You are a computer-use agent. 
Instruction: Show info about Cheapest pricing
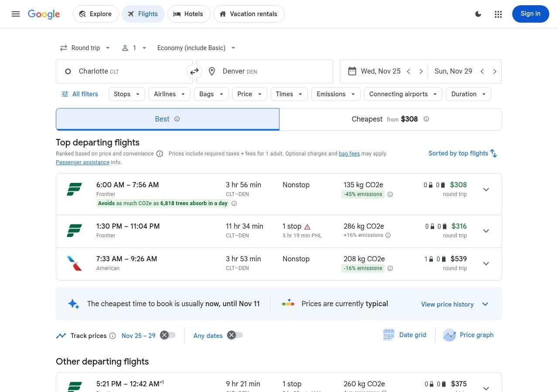click(x=426, y=119)
